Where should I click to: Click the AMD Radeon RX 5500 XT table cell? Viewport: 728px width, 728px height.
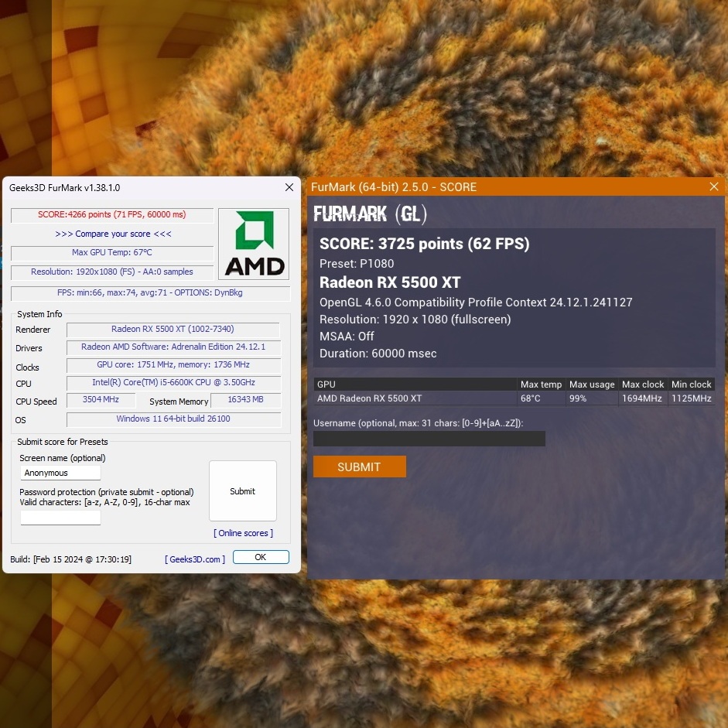(415, 398)
